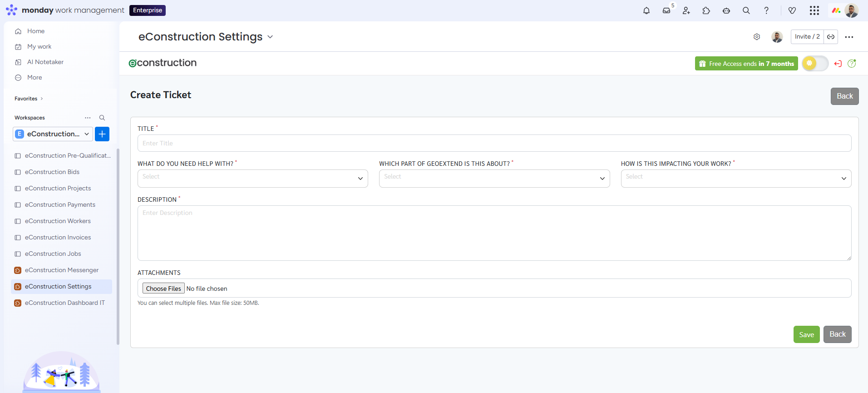Open the products switcher grid icon
Image resolution: width=868 pixels, height=393 pixels.
[814, 10]
